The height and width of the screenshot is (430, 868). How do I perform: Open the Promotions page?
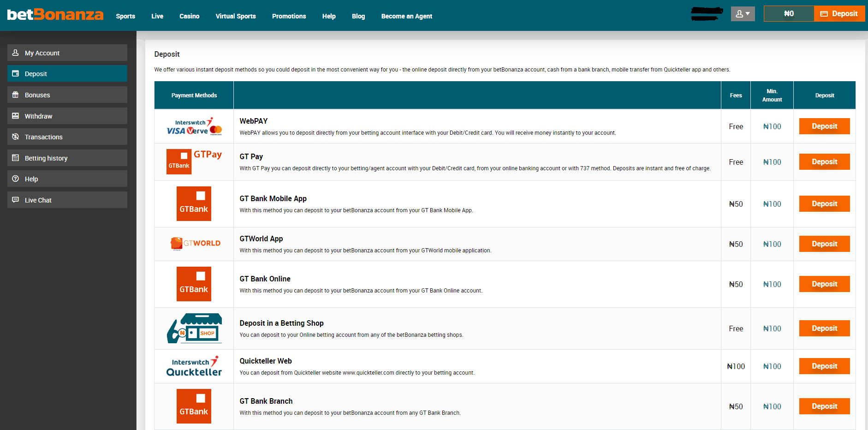(x=289, y=16)
